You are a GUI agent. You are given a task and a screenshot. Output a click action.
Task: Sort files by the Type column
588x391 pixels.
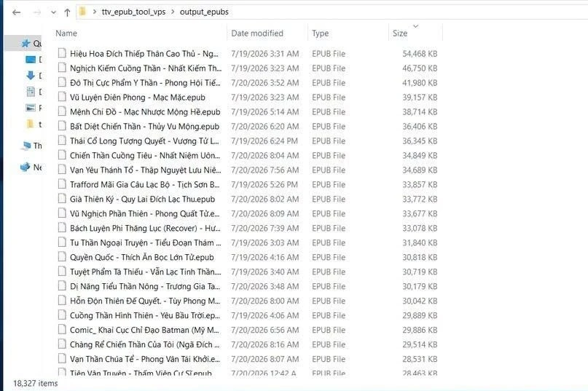[321, 33]
